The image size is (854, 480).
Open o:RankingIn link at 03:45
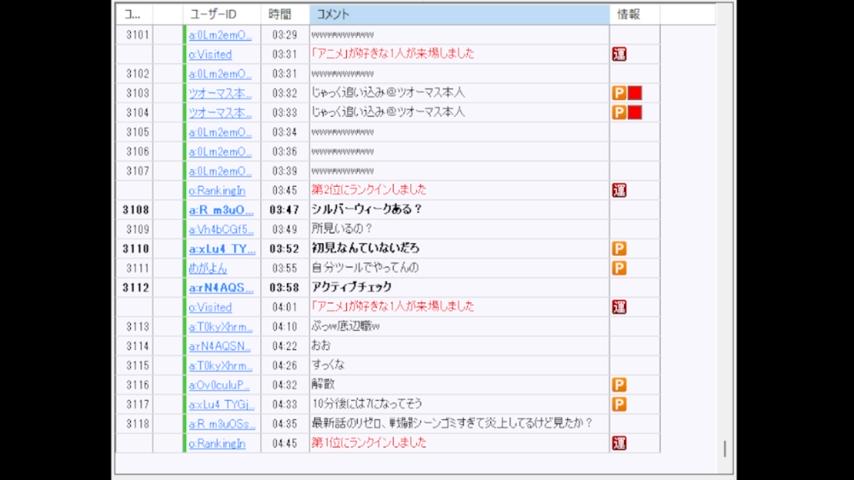[x=217, y=191]
